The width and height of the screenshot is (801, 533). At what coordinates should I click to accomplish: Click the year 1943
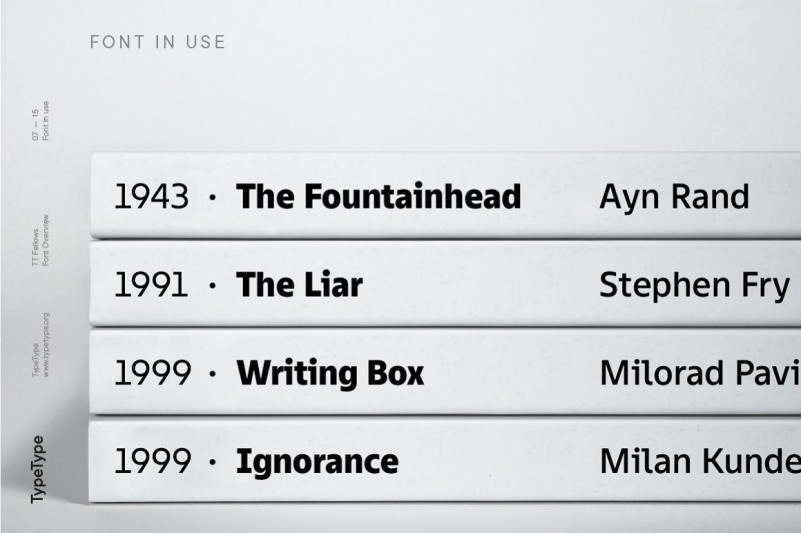(151, 197)
